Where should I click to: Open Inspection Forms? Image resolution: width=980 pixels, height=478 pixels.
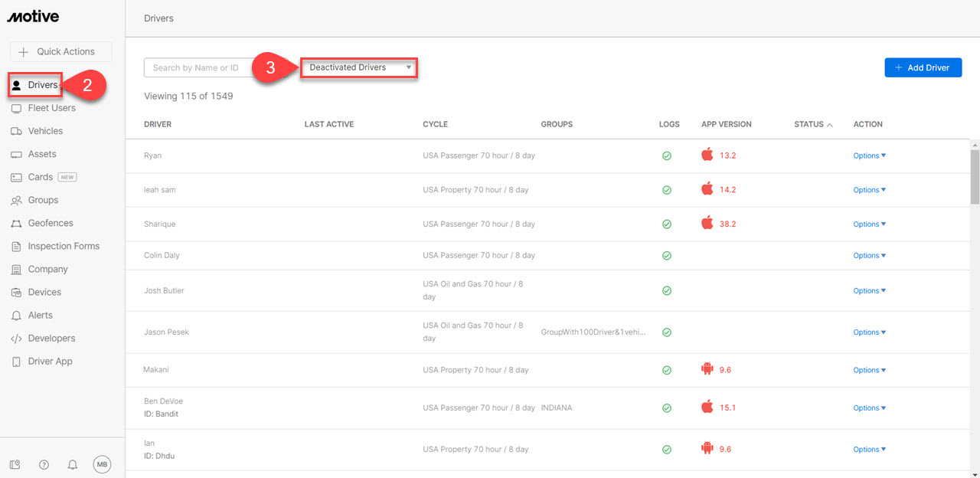click(64, 246)
